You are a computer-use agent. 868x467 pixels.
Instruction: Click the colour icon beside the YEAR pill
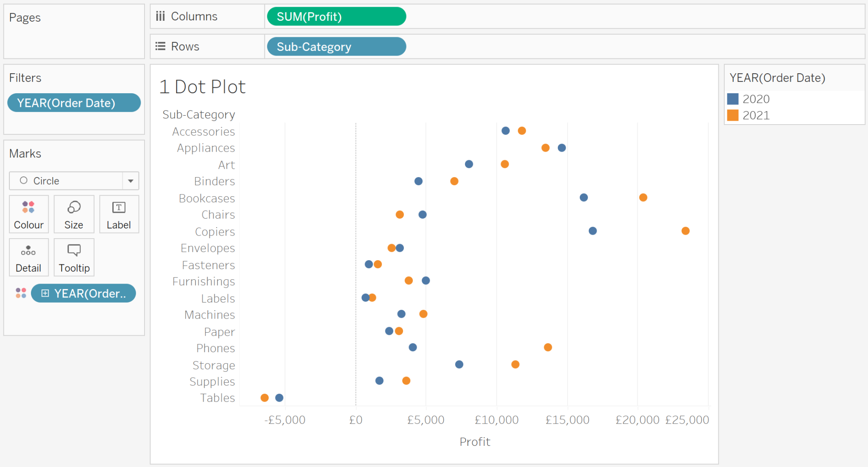[x=20, y=293]
